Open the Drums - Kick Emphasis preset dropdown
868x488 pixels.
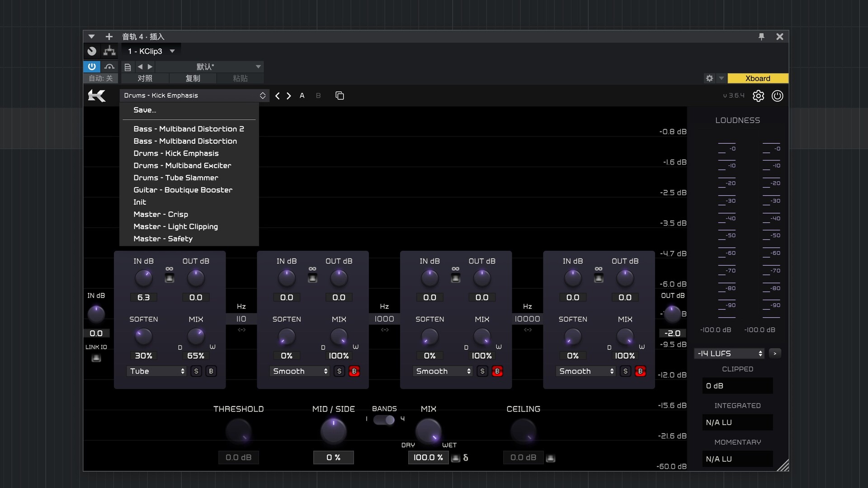[x=195, y=95]
